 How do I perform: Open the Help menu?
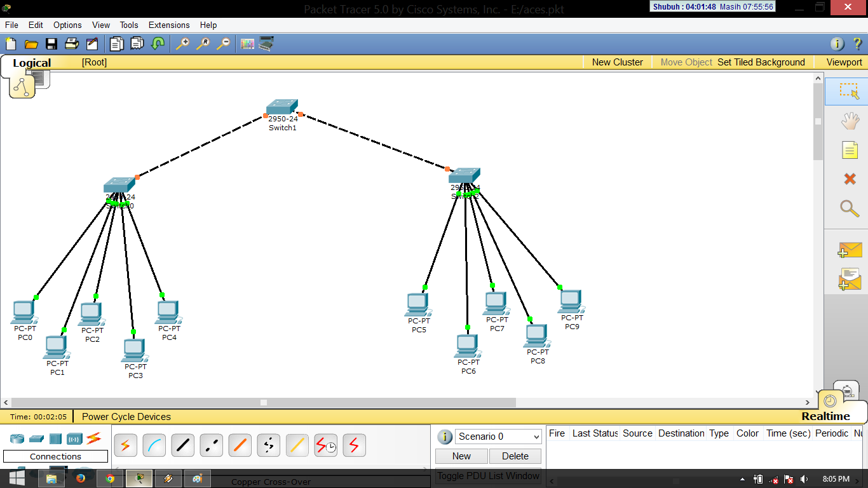point(208,25)
